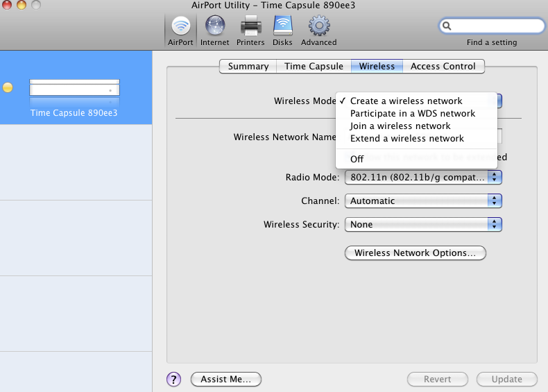
Task: Open the Advanced gear icon
Action: point(318,26)
